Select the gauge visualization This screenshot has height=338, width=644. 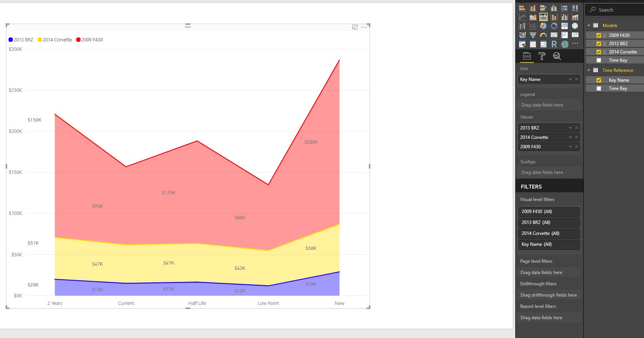543,35
